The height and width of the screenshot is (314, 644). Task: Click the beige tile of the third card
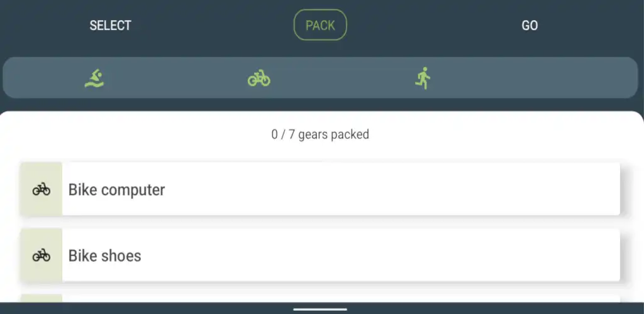[42, 298]
